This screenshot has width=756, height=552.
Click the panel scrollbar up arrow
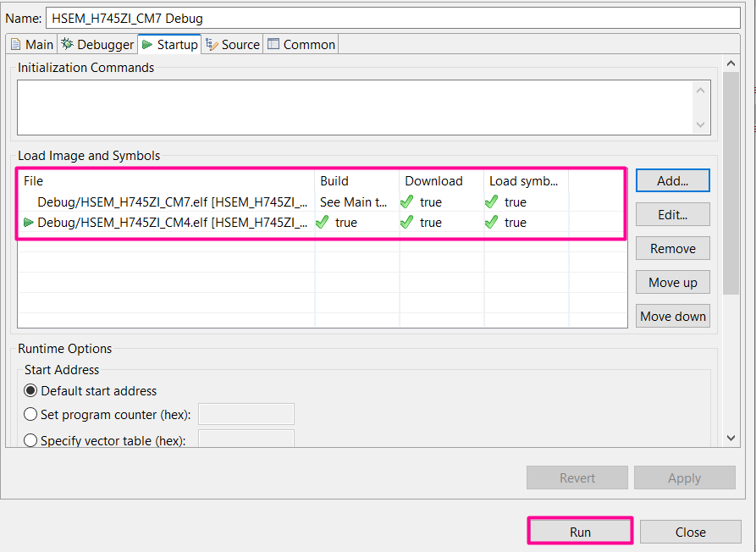pos(731,63)
